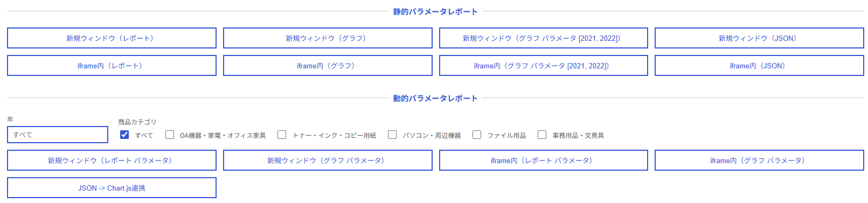Click iframe内（レポート）button
The height and width of the screenshot is (203, 868).
pos(112,66)
